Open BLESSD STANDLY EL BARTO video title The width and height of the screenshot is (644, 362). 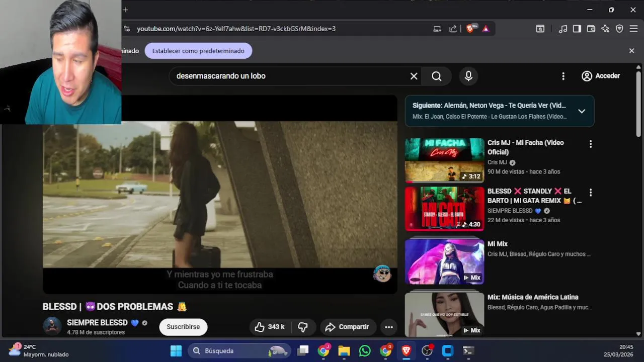pyautogui.click(x=534, y=196)
